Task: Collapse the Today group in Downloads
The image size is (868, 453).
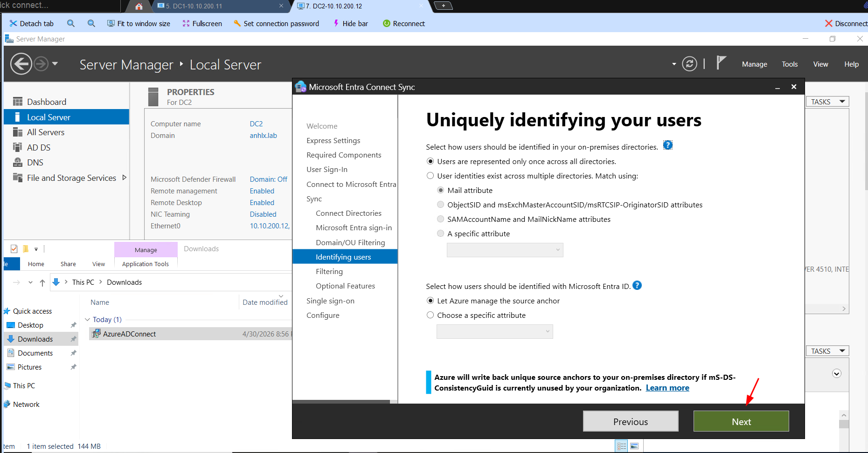Action: pyautogui.click(x=87, y=320)
